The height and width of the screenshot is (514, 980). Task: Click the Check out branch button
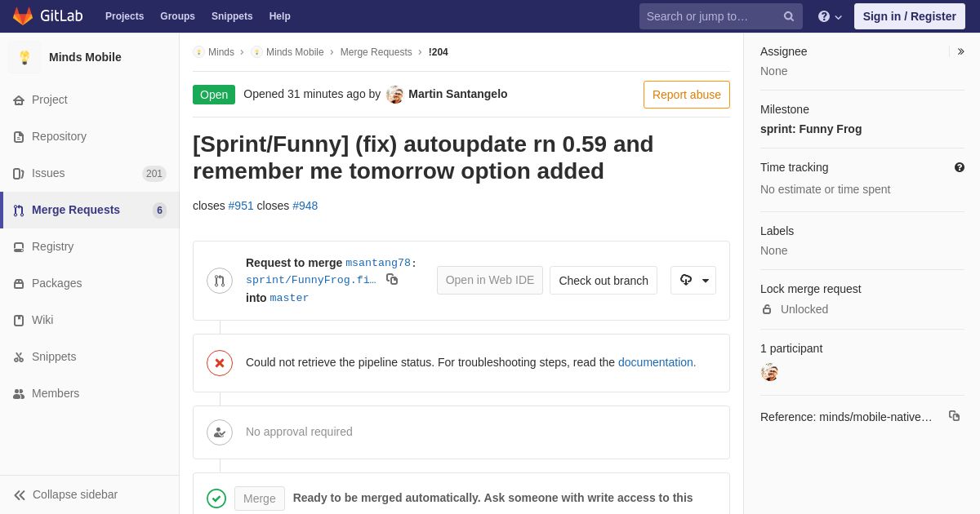click(604, 281)
